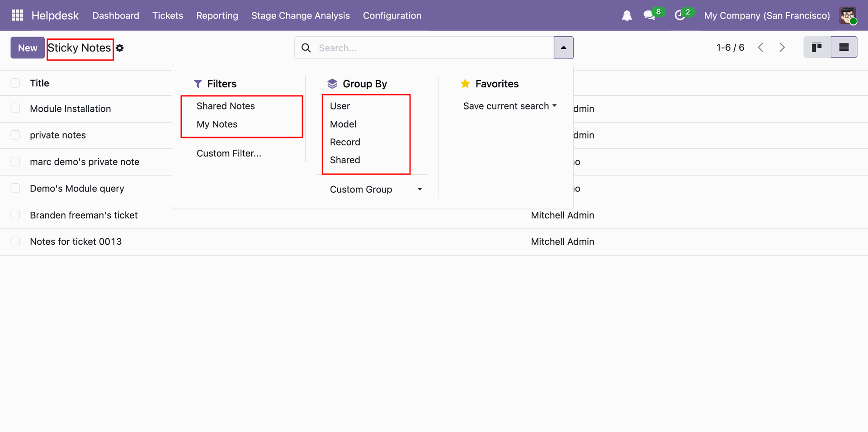
Task: Click the Sticky Notes gear icon
Action: (120, 48)
